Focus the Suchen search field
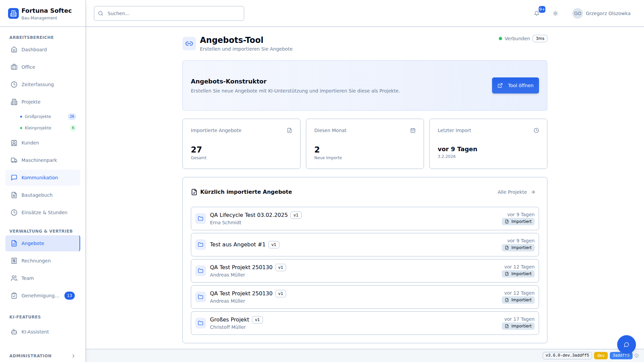 (x=169, y=13)
